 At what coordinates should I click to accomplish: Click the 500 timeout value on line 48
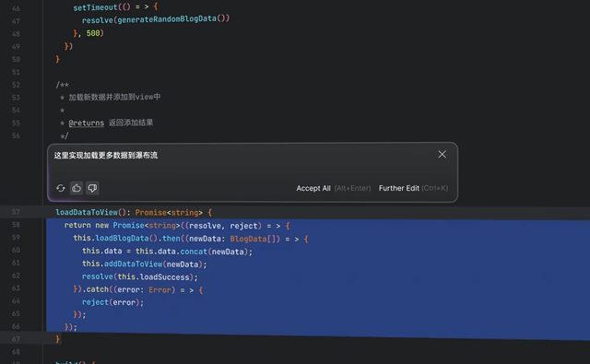tap(93, 33)
